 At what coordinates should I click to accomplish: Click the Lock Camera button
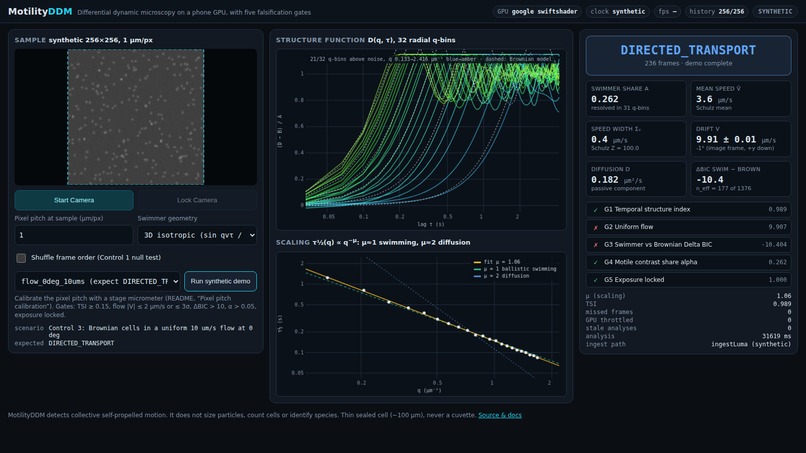[197, 200]
